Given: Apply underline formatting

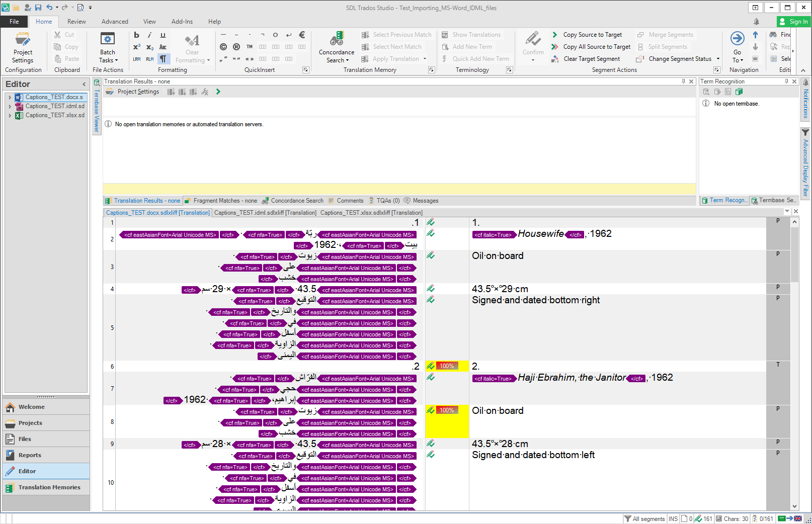Looking at the screenshot, I should (163, 35).
